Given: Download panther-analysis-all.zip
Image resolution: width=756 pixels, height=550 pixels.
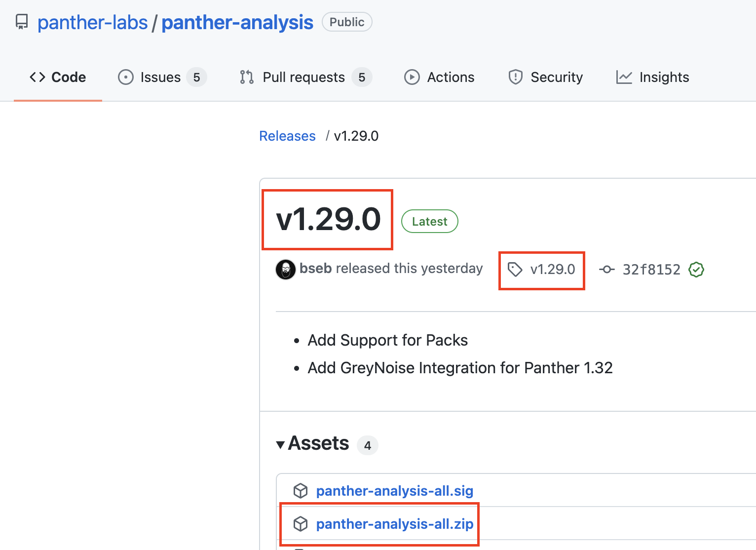Looking at the screenshot, I should click(x=394, y=524).
